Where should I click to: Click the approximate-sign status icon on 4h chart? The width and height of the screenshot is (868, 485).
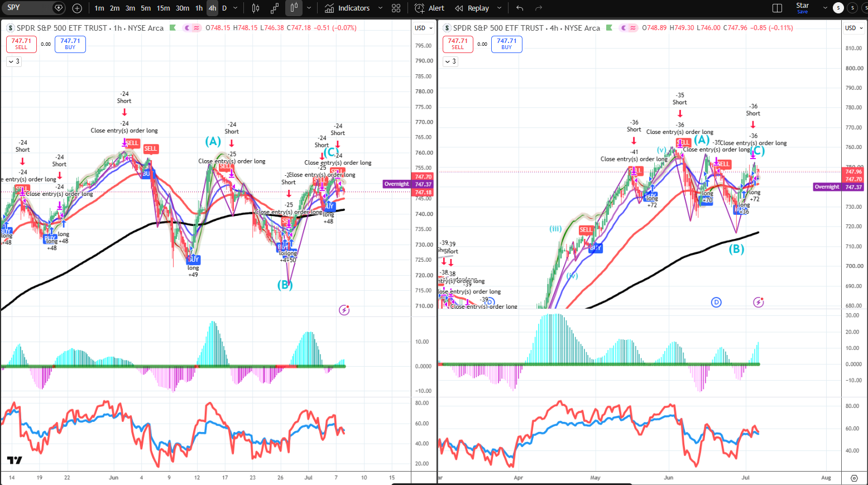click(633, 28)
